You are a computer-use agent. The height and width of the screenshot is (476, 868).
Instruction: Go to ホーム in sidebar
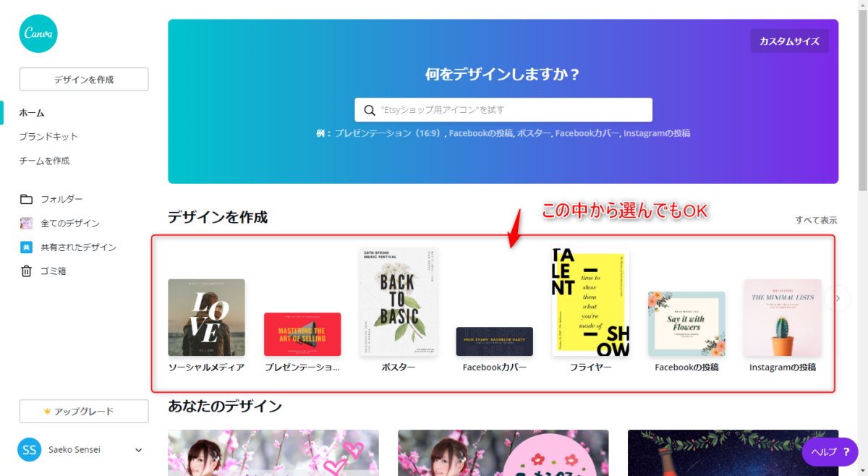(32, 113)
